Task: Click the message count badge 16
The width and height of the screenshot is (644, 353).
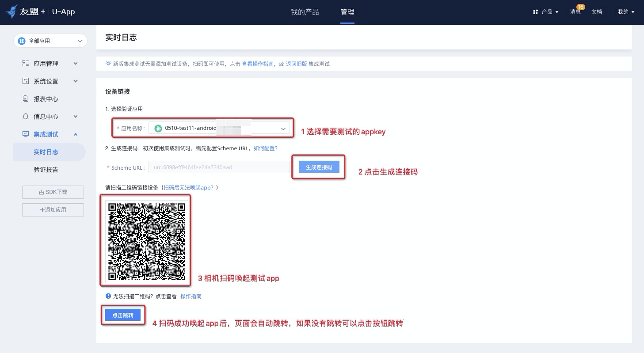Action: click(x=581, y=7)
